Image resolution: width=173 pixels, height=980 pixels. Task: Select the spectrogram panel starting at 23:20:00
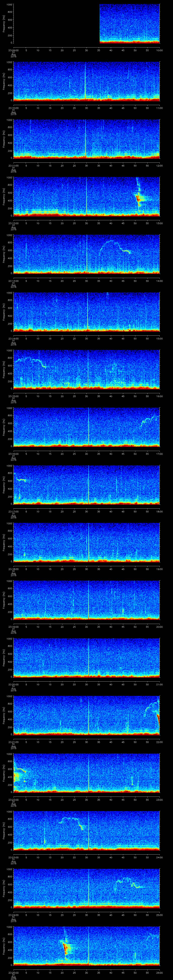(x=86, y=658)
